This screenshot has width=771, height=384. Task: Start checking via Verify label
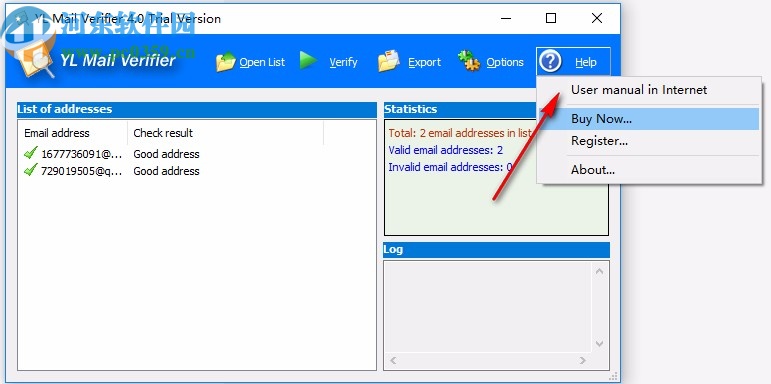tap(343, 62)
